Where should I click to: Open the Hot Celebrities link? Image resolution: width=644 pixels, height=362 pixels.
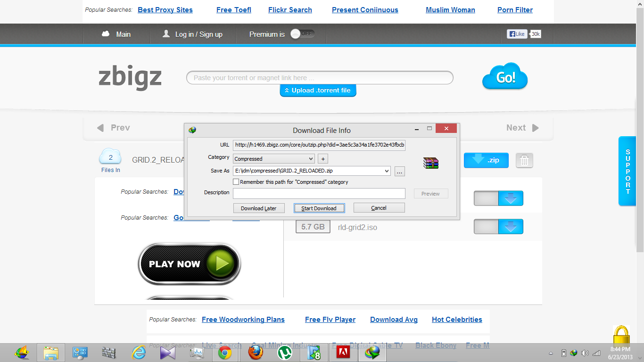coord(457,320)
